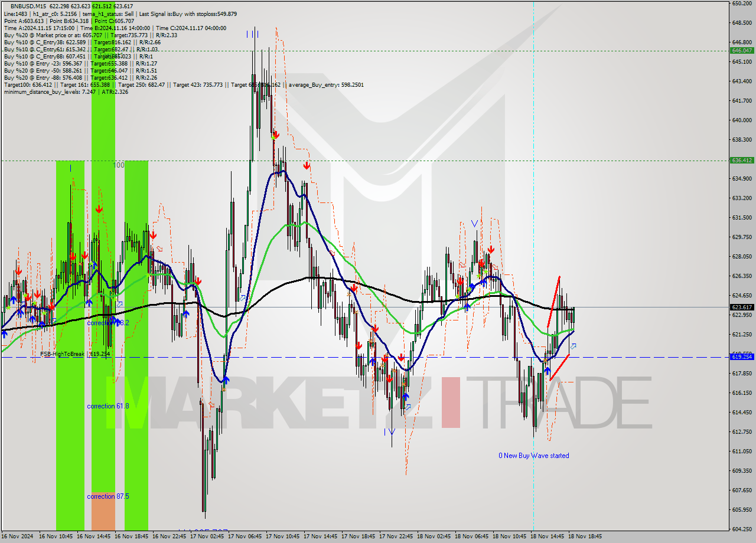Click the 631.500 price axis label

(742, 218)
